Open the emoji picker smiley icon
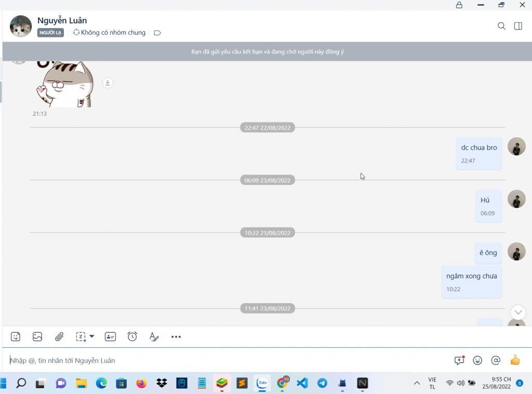Viewport: 532px width, 394px height. pyautogui.click(x=477, y=360)
